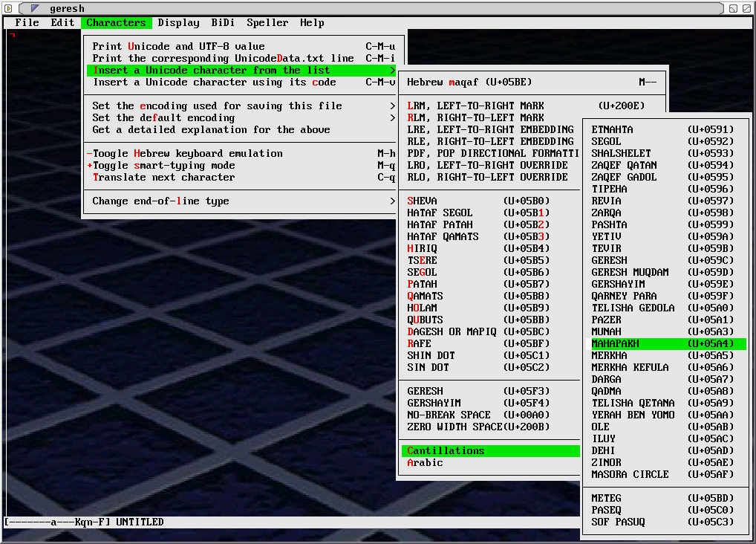The image size is (756, 544).
Task: Click the Characters menu title
Action: pos(116,23)
